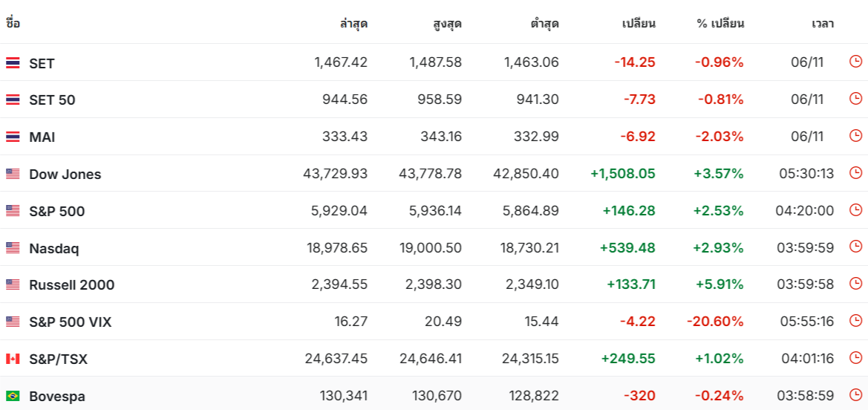868x410 pixels.
Task: Open the SET 50 index link
Action: point(52,100)
